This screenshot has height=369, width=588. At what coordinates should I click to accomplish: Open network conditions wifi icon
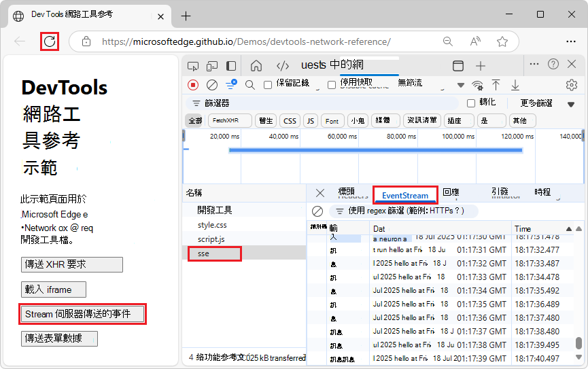(x=477, y=85)
